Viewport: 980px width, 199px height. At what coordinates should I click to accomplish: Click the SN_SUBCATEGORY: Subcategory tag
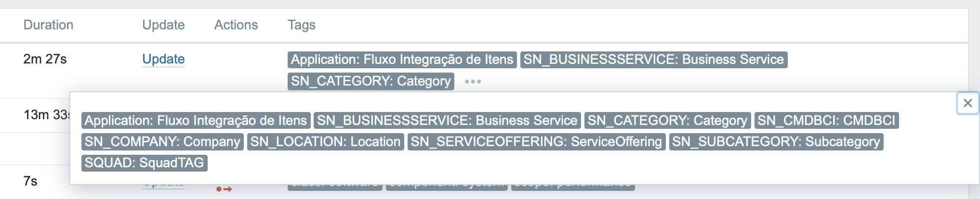tap(776, 142)
